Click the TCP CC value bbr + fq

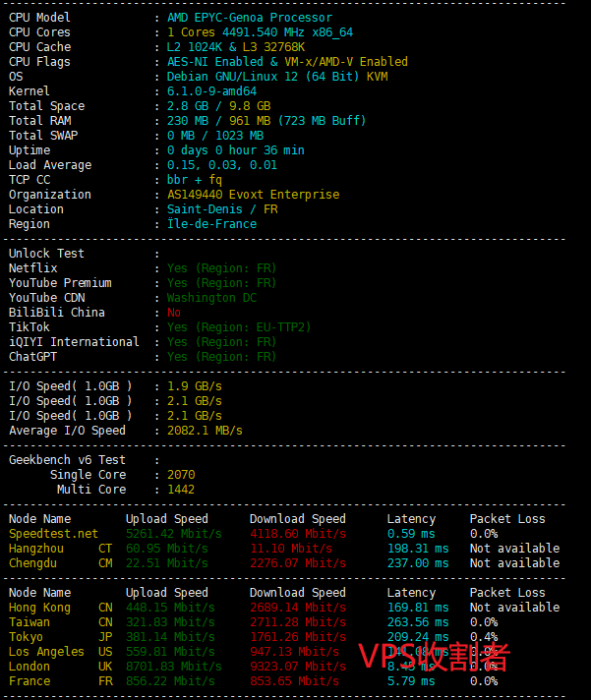point(194,180)
